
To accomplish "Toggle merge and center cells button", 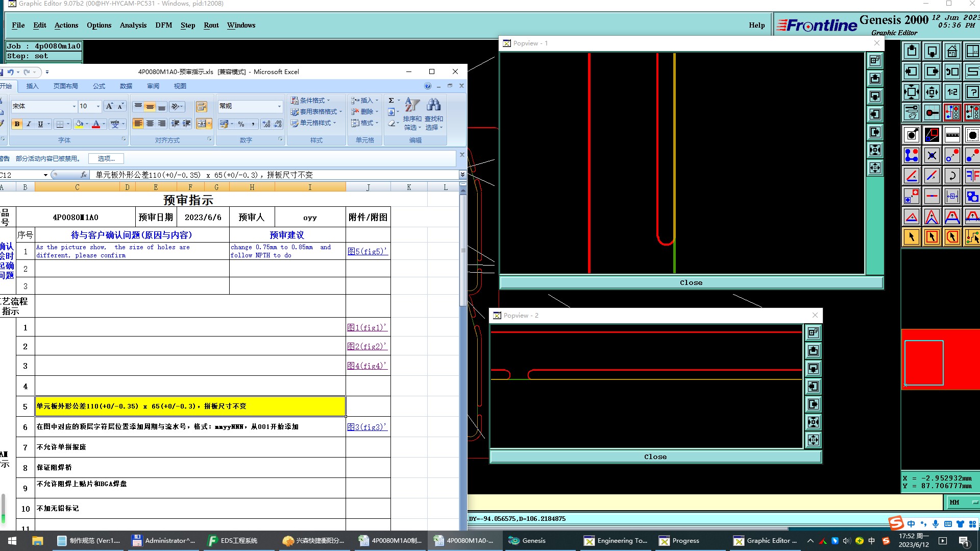I will [202, 124].
